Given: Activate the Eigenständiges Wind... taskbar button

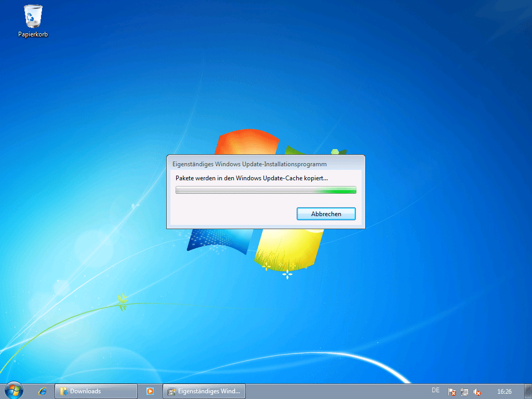Looking at the screenshot, I should (204, 391).
